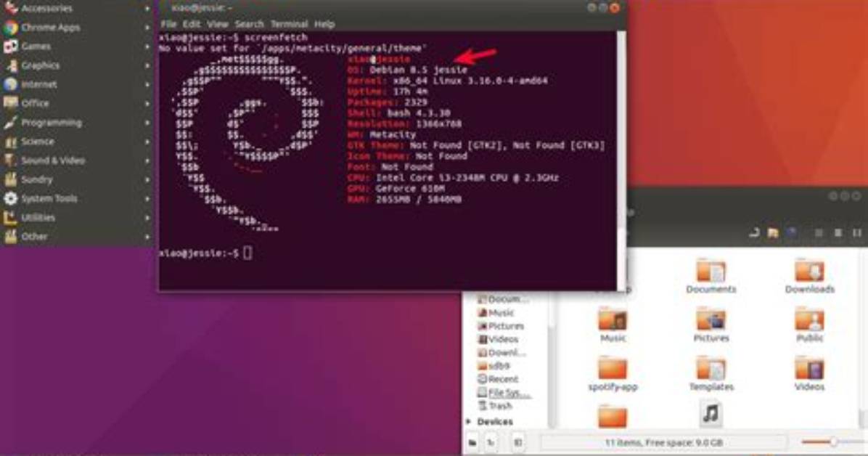
Task: Click show treeview button in status bar
Action: click(491, 442)
